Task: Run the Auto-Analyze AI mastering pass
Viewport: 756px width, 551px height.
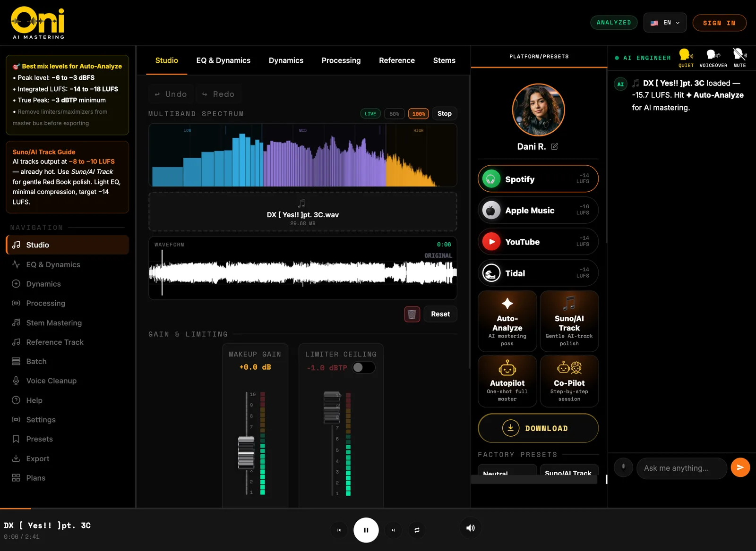Action: pos(507,321)
